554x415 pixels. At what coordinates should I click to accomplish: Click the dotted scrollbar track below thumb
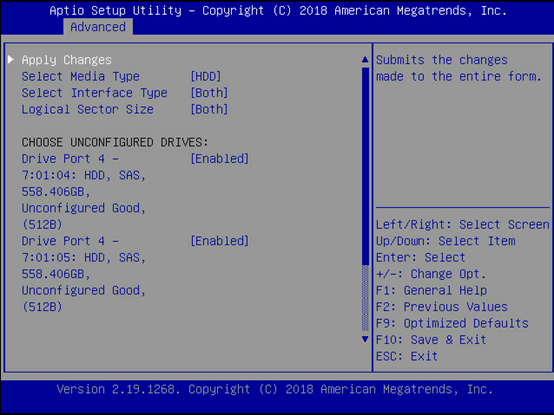365,298
